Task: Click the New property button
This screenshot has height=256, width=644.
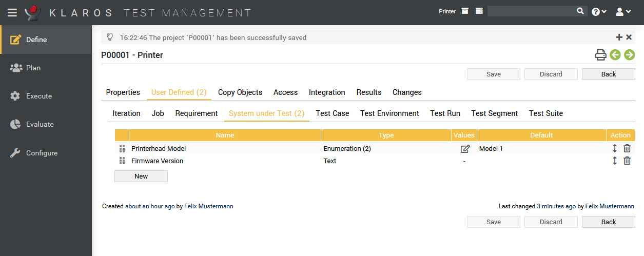Action: tap(141, 176)
